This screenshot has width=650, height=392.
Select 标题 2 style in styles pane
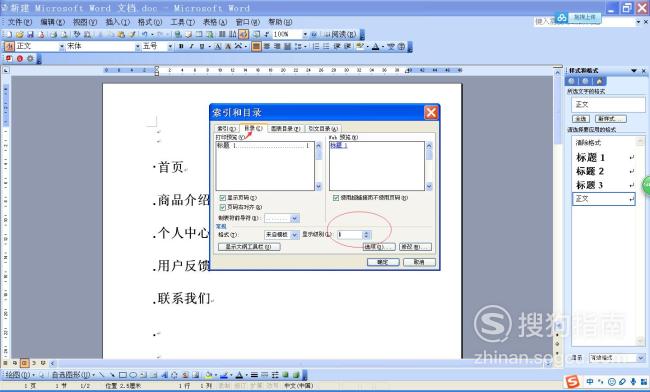tap(604, 171)
